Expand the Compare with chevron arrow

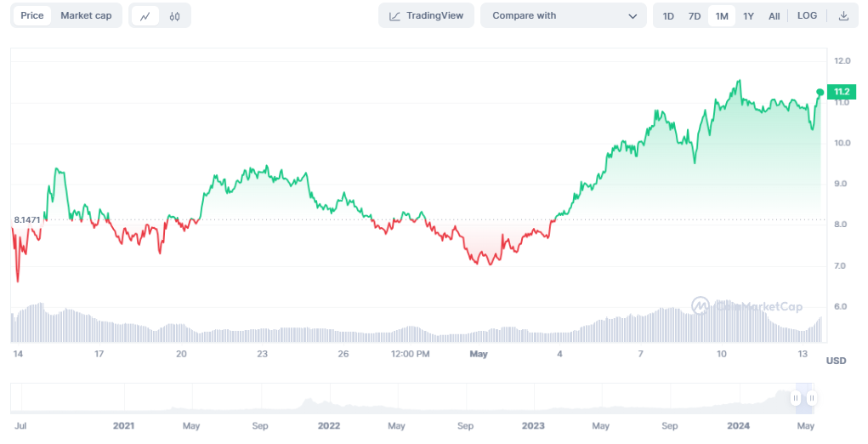tap(633, 16)
